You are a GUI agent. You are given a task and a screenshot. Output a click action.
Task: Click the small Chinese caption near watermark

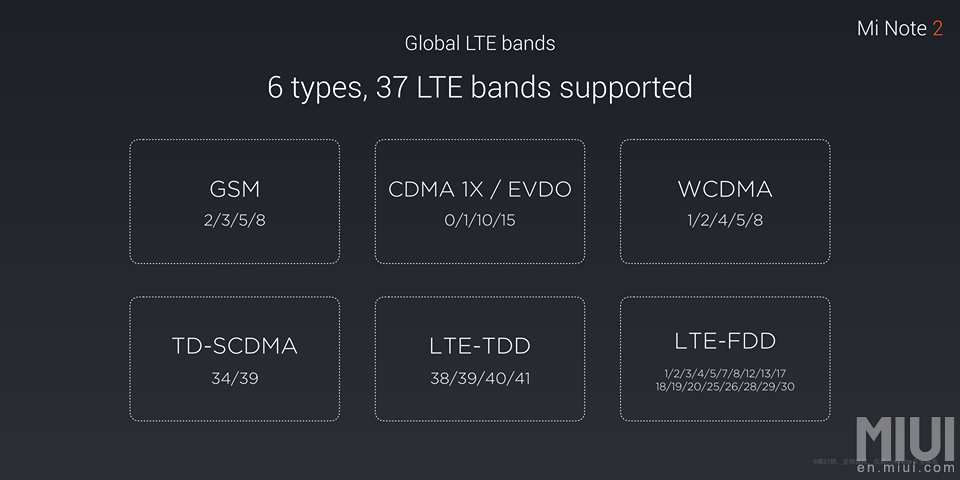click(x=876, y=460)
